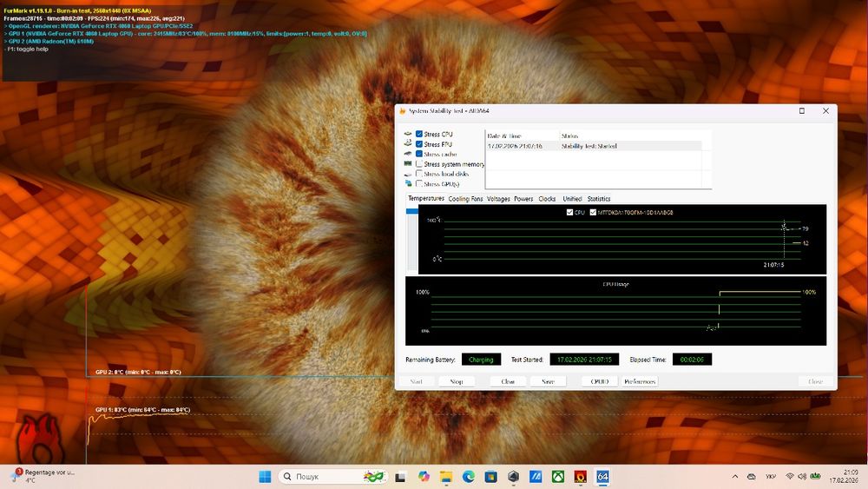Open the Microsoft Store taskbar icon
This screenshot has width=868, height=489.
point(491,477)
